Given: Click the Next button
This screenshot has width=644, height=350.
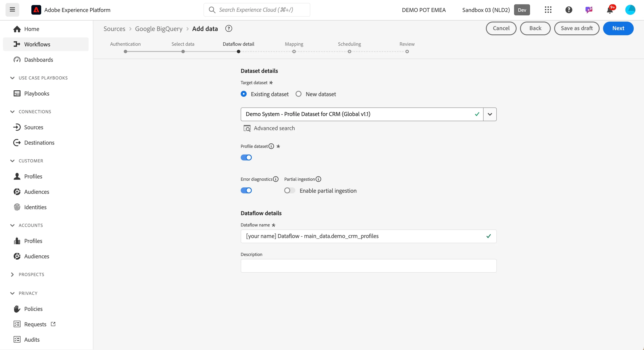Looking at the screenshot, I should [618, 28].
